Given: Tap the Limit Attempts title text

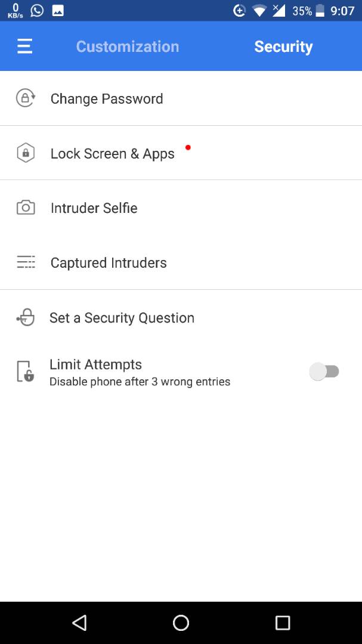Looking at the screenshot, I should (x=95, y=364).
